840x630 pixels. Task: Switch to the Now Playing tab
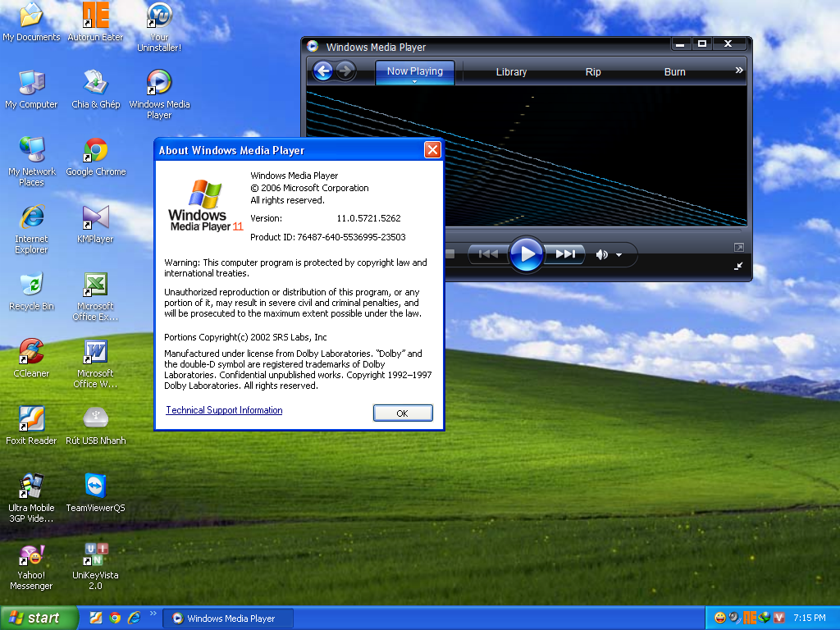(x=415, y=72)
